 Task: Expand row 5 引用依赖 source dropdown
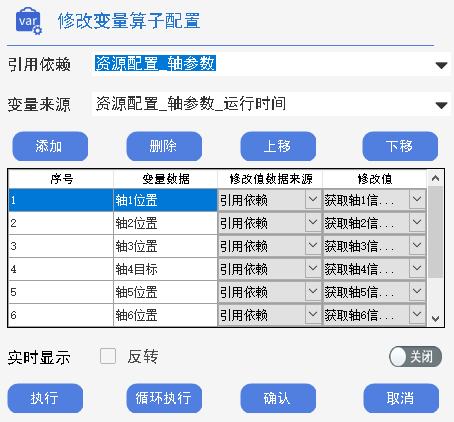click(x=313, y=291)
